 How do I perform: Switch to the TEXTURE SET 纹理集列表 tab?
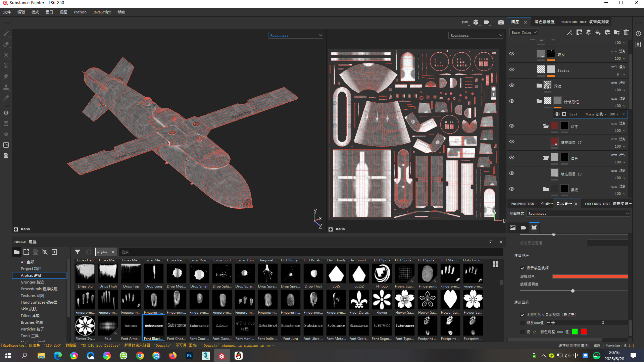coord(585,22)
